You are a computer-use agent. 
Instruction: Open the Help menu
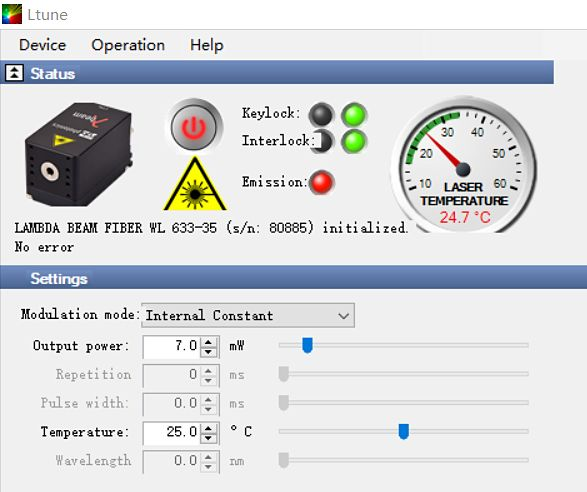tap(207, 45)
